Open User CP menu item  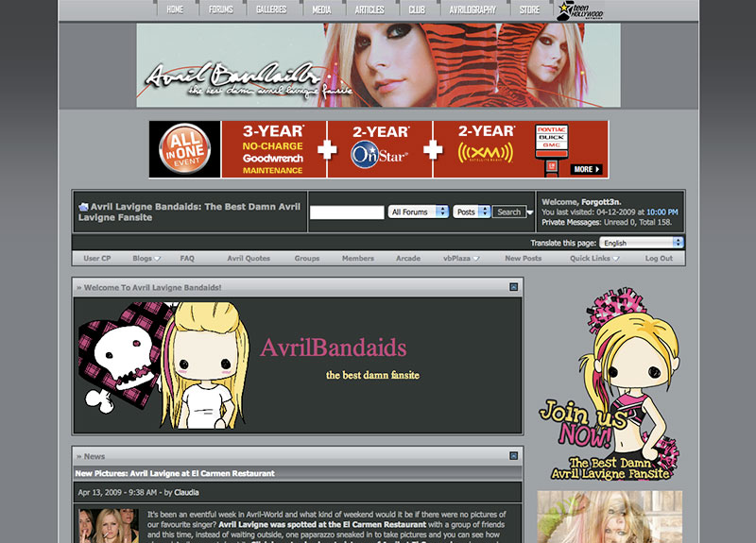pyautogui.click(x=97, y=258)
